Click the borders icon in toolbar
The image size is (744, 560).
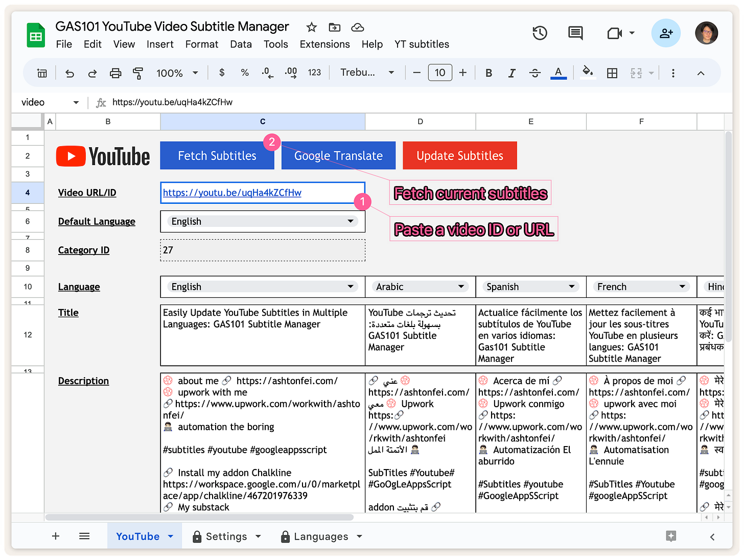coord(612,73)
